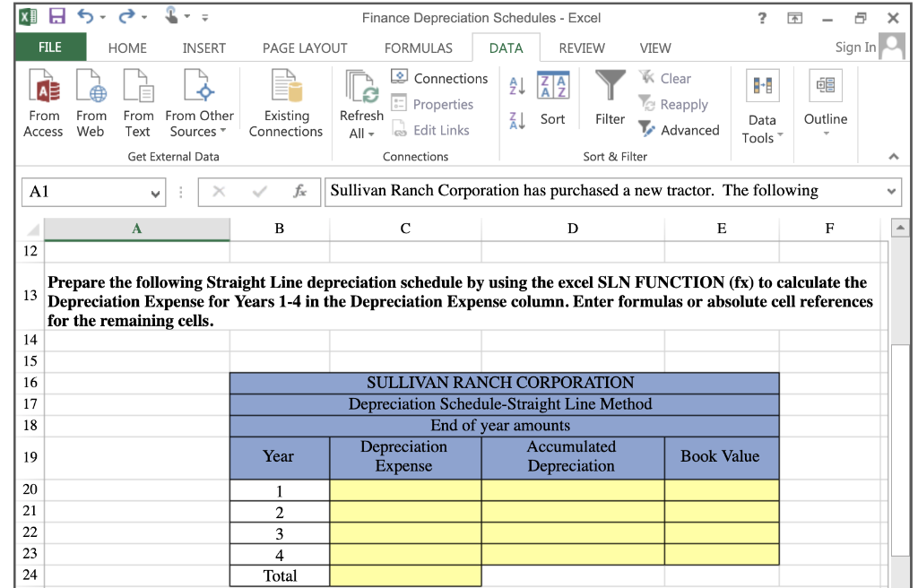This screenshot has width=918, height=588.
Task: Enable the Filter tool
Action: 610,101
